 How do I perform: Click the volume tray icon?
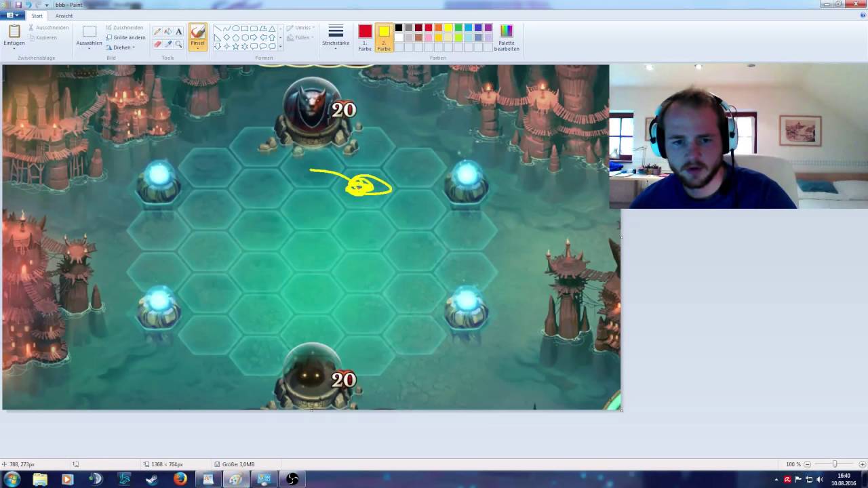[820, 479]
